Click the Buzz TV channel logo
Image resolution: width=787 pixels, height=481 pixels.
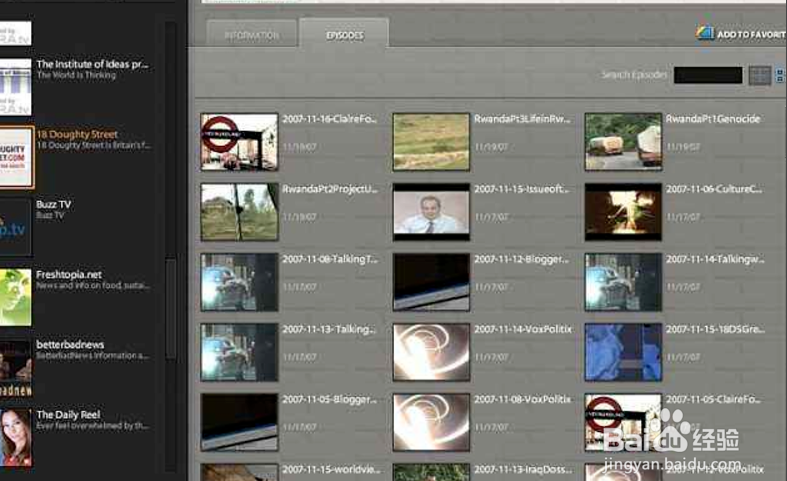pyautogui.click(x=16, y=227)
